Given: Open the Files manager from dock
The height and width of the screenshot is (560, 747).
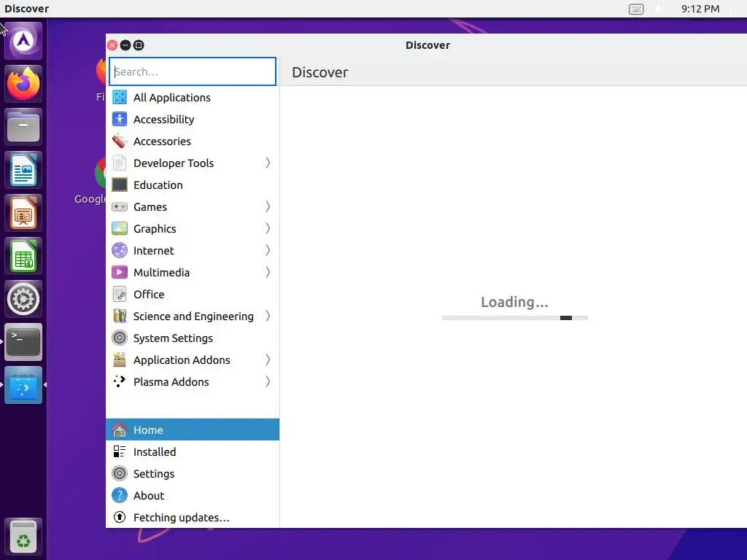Looking at the screenshot, I should pyautogui.click(x=23, y=127).
